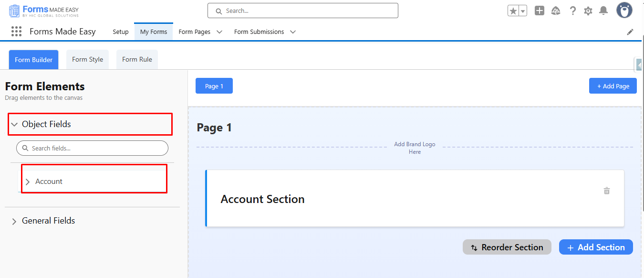
Task: Open the Form Pages dropdown chevron
Action: (x=219, y=32)
